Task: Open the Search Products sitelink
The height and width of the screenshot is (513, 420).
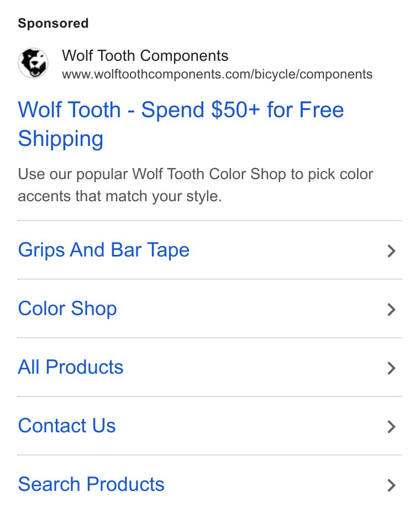Action: [x=91, y=484]
